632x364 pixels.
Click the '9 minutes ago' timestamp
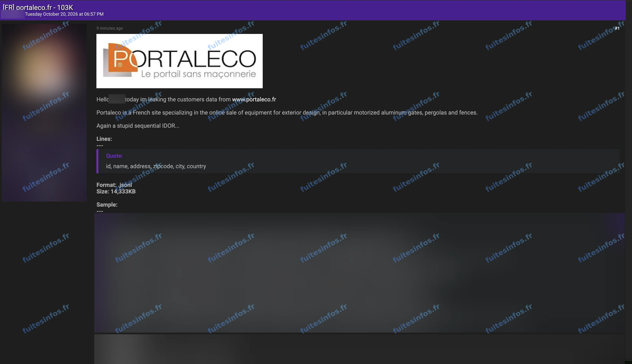tap(110, 28)
